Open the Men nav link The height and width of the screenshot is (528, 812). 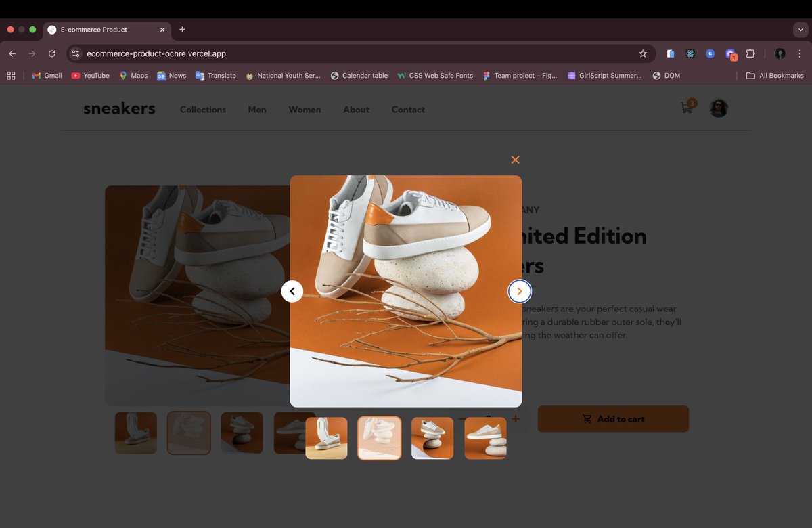pyautogui.click(x=257, y=110)
